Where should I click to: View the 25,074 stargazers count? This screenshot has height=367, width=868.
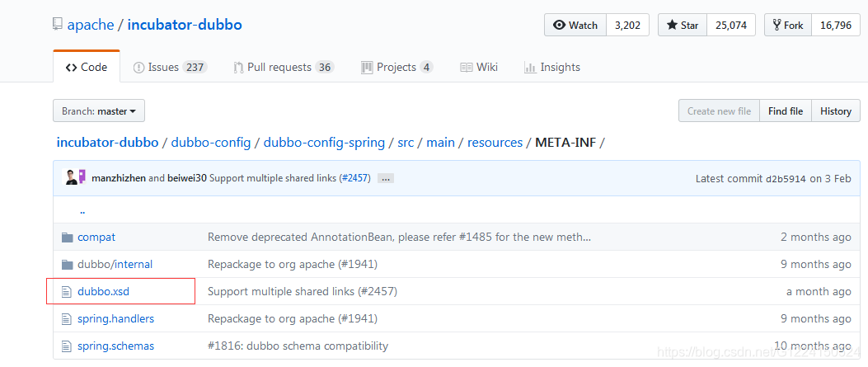730,25
